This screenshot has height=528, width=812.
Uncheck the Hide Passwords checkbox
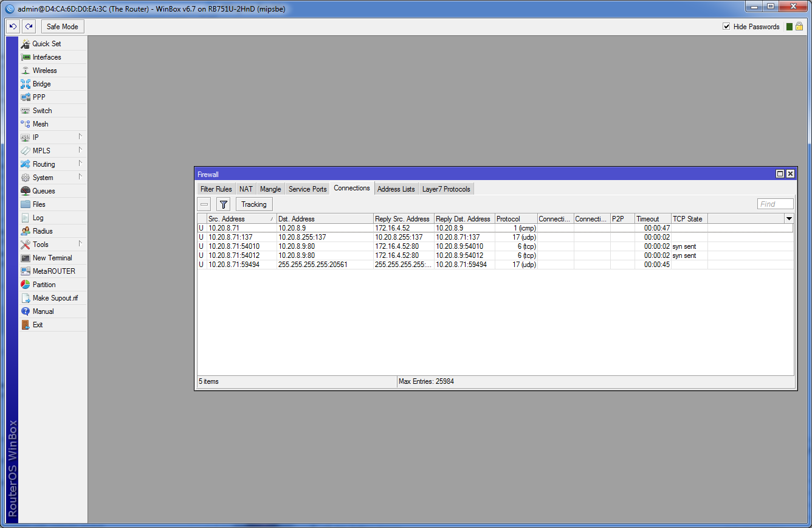click(x=727, y=26)
